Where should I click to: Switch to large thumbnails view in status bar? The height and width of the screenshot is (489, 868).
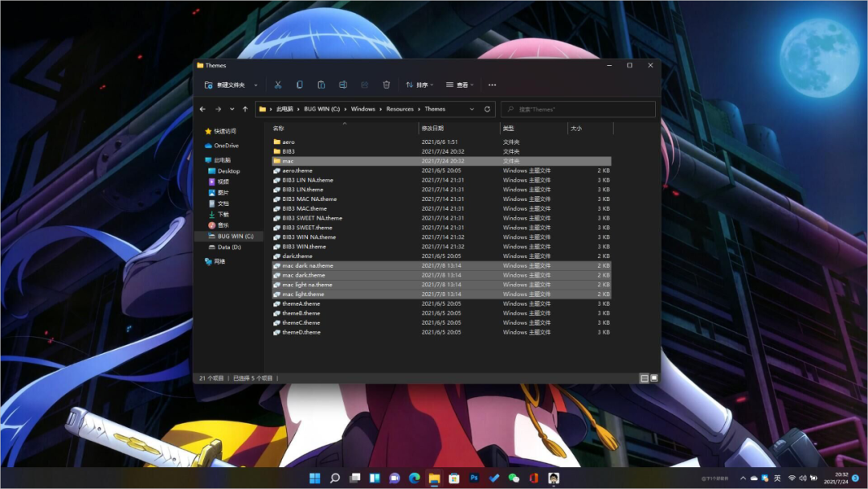[x=653, y=378]
